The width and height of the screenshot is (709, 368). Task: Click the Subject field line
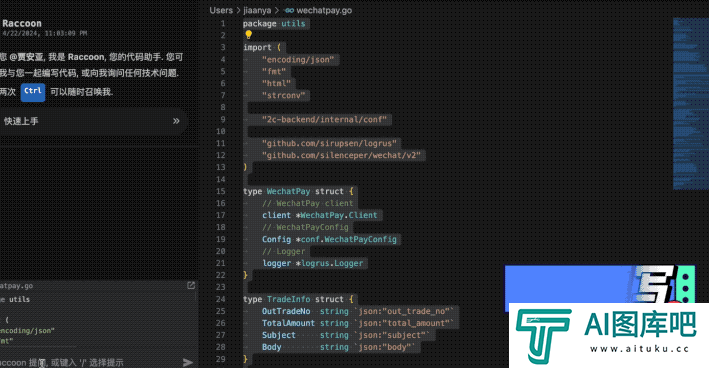pyautogui.click(x=345, y=335)
